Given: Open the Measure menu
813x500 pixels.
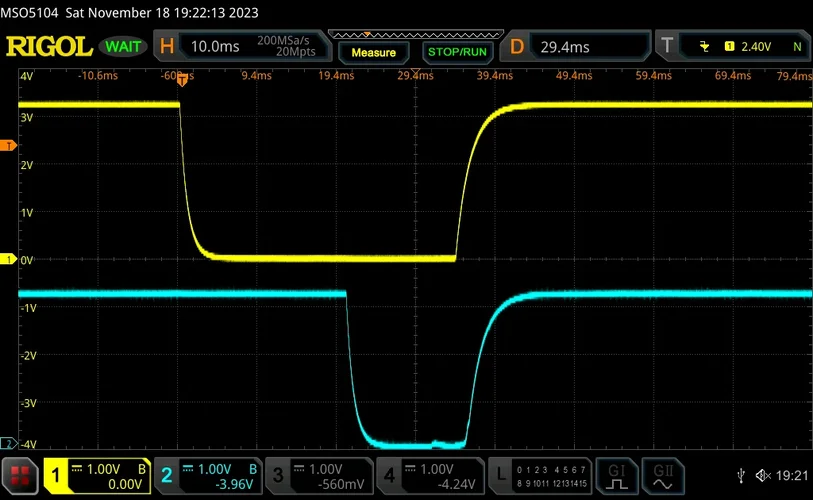Looking at the screenshot, I should point(374,52).
